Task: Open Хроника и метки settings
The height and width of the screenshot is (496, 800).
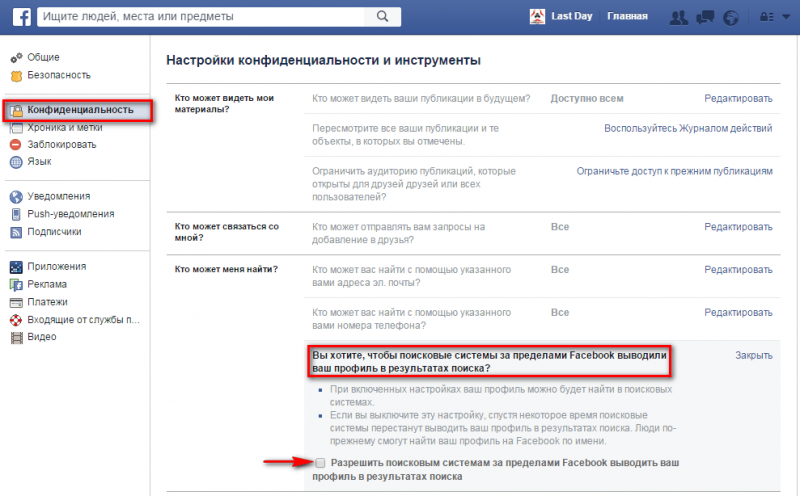Action: [65, 128]
